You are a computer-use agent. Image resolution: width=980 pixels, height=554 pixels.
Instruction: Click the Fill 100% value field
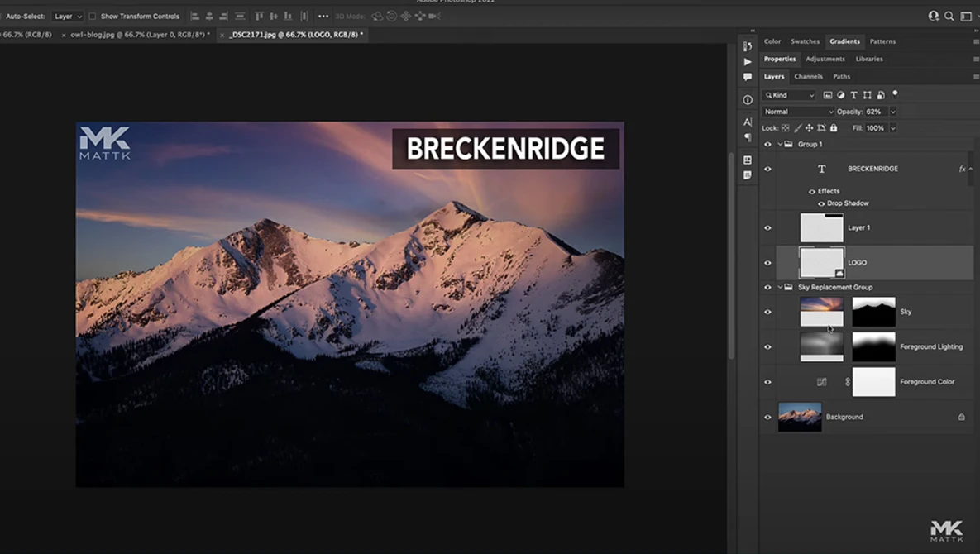[876, 128]
